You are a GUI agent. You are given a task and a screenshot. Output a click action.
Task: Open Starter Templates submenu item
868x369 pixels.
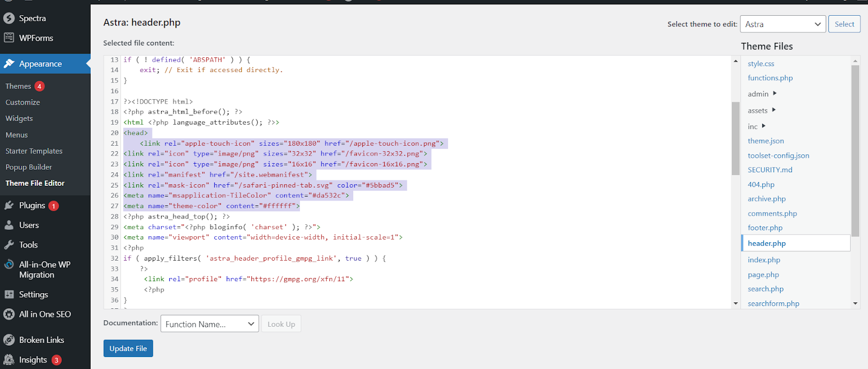(34, 151)
